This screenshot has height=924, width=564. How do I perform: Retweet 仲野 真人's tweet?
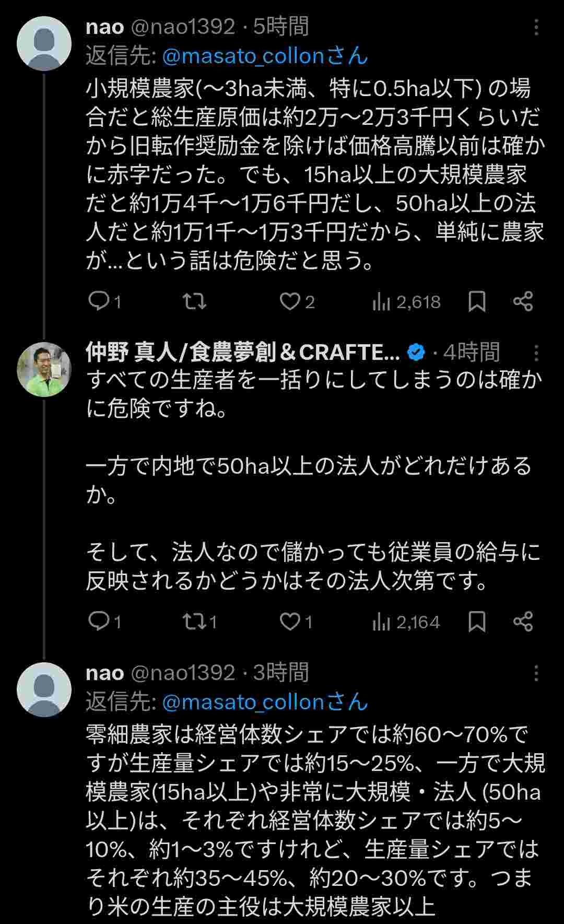(194, 622)
